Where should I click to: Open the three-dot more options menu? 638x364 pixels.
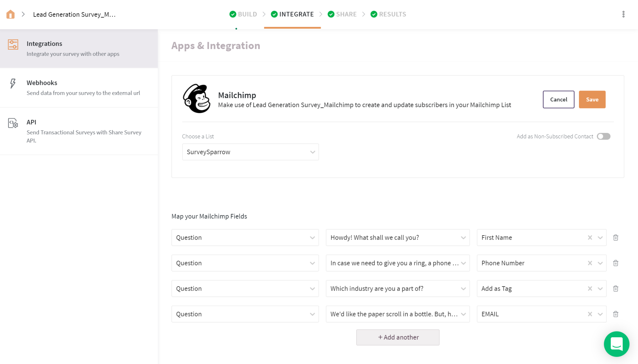[623, 14]
